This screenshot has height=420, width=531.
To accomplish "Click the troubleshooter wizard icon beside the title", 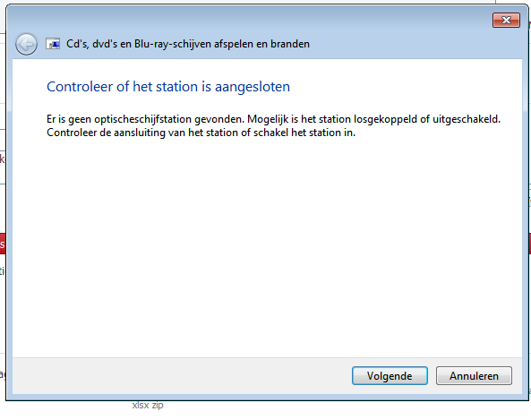I will point(53,44).
